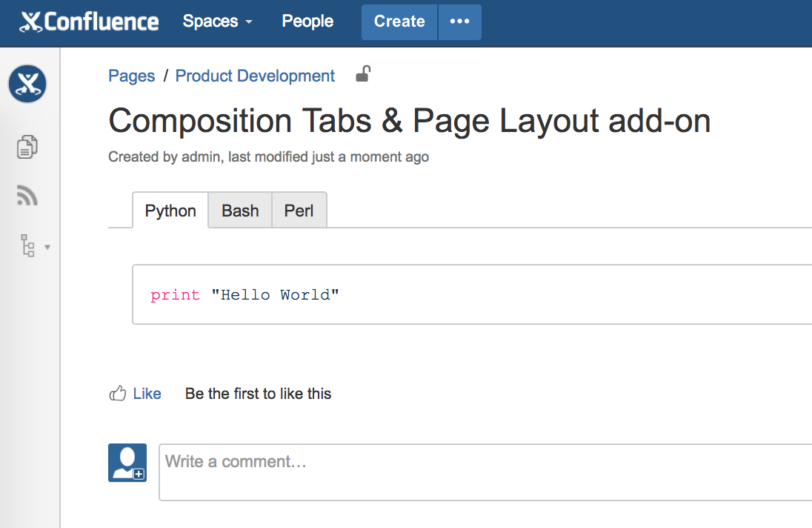The width and height of the screenshot is (812, 528).
Task: Select the Pages icon in the sidebar
Action: coord(27,146)
